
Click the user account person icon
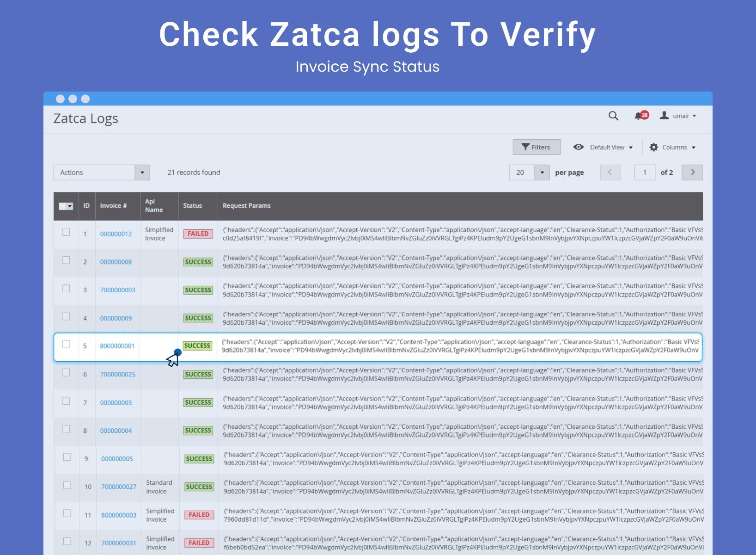point(664,116)
